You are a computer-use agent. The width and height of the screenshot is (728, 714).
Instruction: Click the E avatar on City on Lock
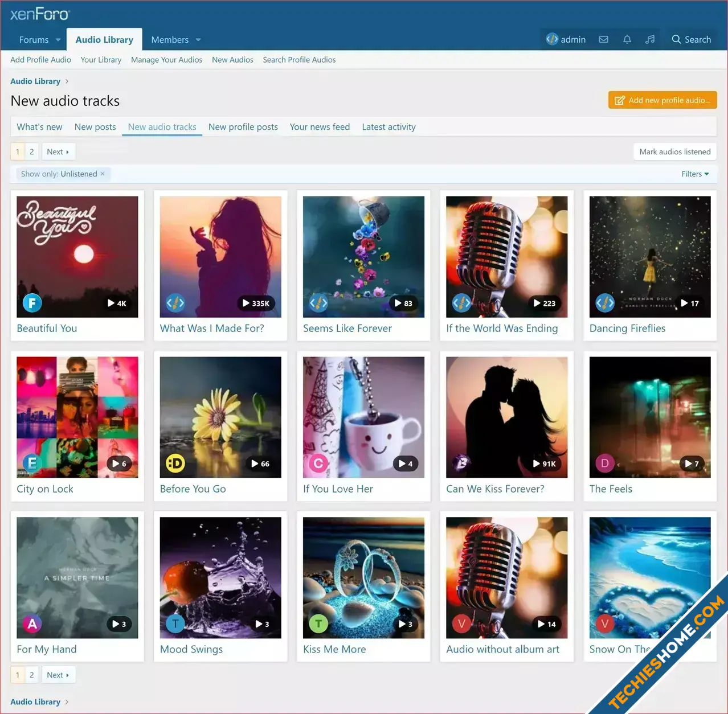(x=32, y=463)
